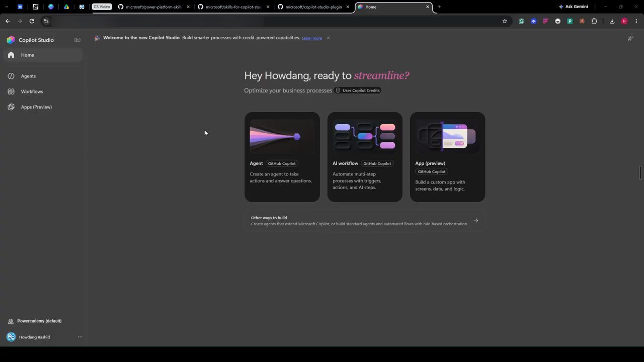Dismiss the Welcome to Copilot Studio banner
644x362 pixels.
(328, 38)
